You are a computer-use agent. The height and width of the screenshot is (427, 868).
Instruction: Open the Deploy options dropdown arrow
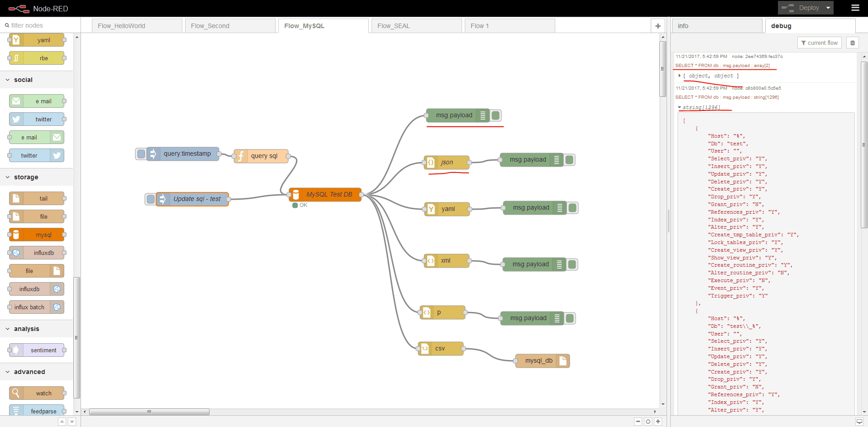click(828, 8)
